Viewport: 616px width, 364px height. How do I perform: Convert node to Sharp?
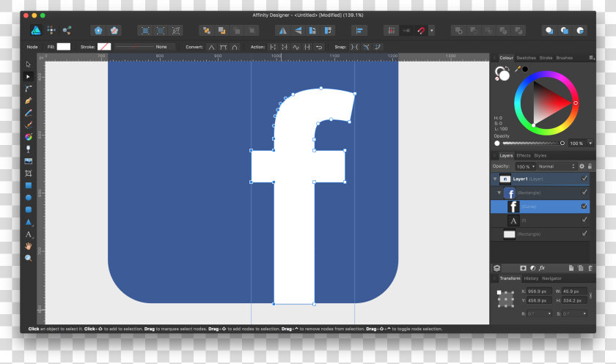[x=211, y=47]
